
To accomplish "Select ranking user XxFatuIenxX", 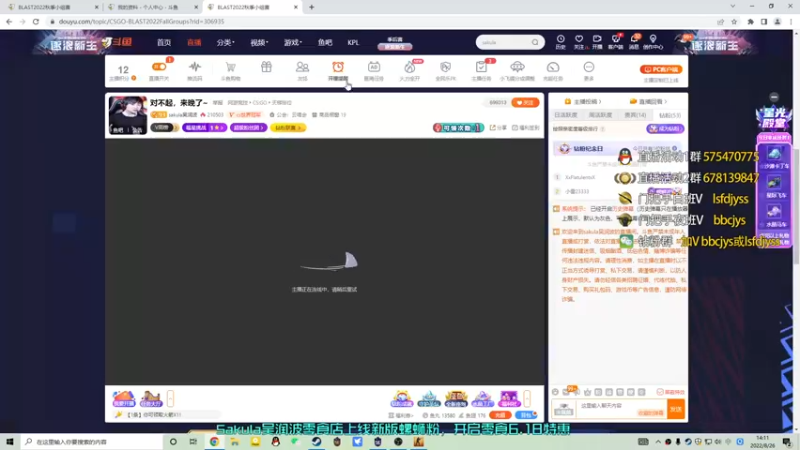I will [x=580, y=177].
